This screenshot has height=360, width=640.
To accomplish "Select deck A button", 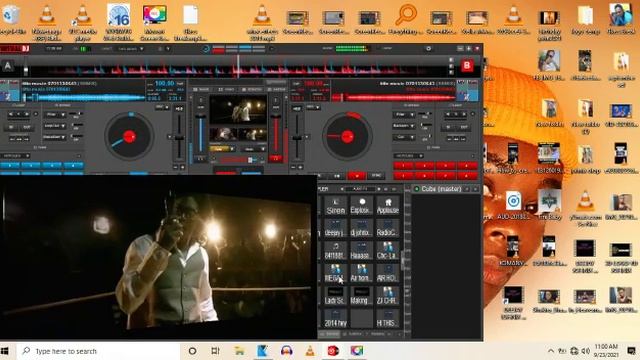I will tap(8, 66).
